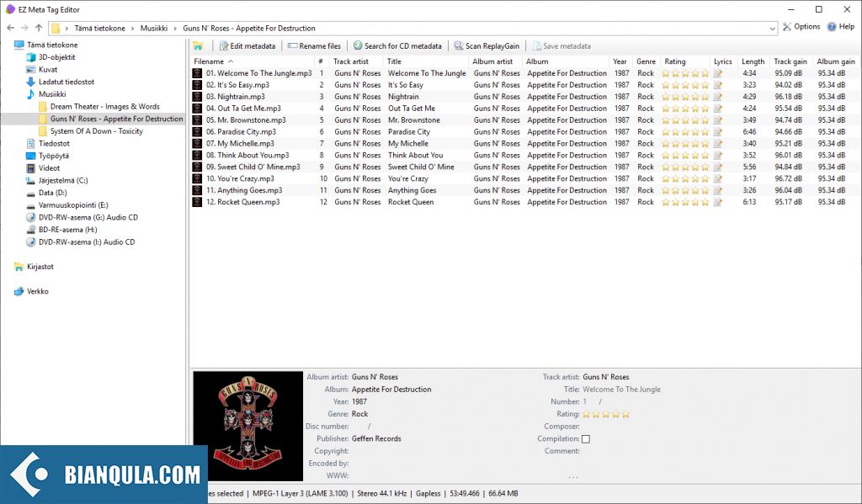Run Scan ReplayGain
The image size is (862, 504).
(487, 46)
